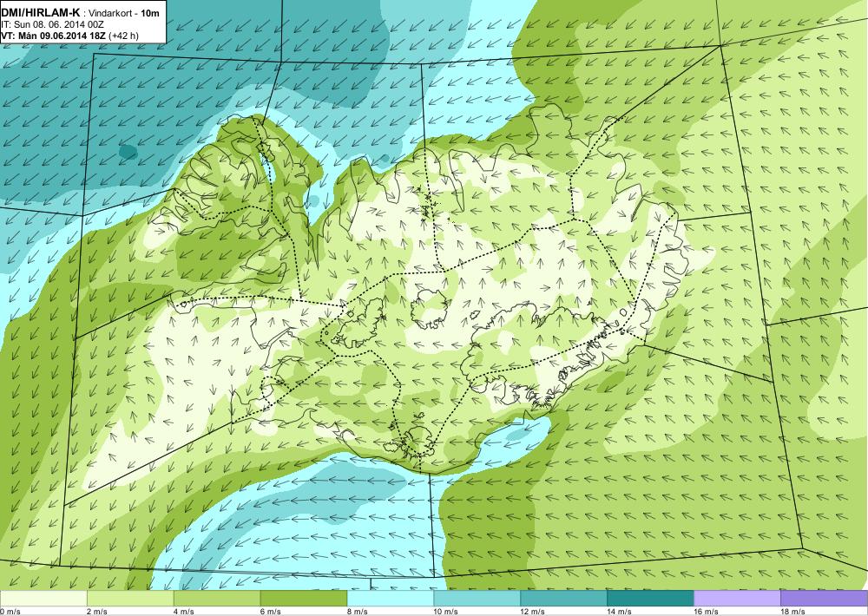
Task: Click the 14–16 m/s dark teal legend swatch
Action: (x=650, y=599)
